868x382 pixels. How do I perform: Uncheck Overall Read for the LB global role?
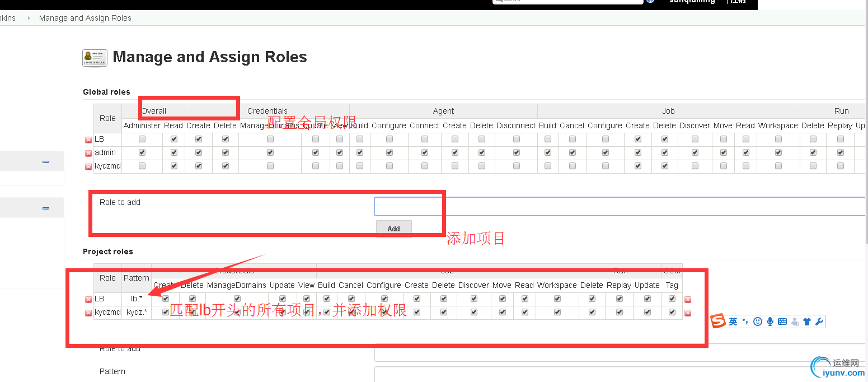(x=174, y=139)
